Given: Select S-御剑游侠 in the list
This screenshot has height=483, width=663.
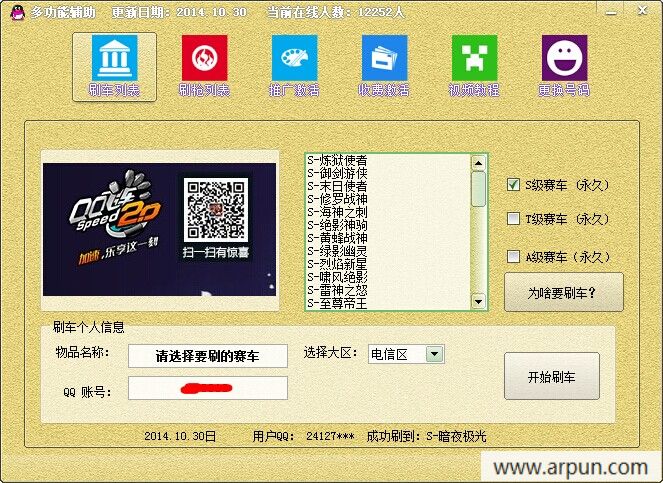Looking at the screenshot, I should (x=337, y=173).
